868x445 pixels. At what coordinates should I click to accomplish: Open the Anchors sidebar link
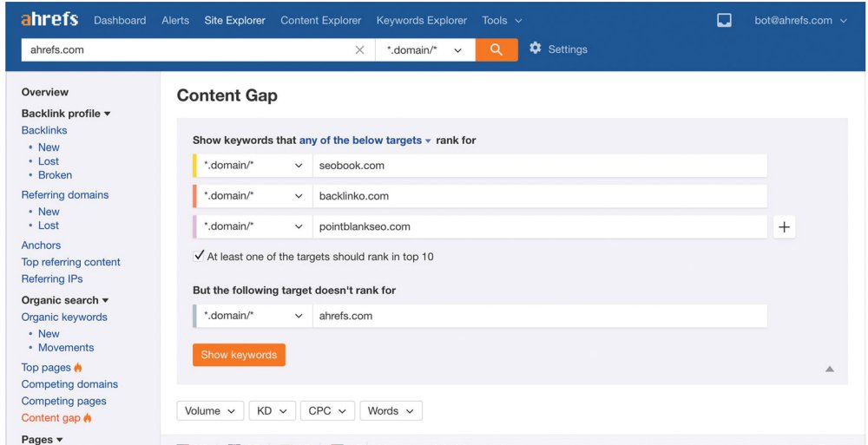(x=41, y=245)
